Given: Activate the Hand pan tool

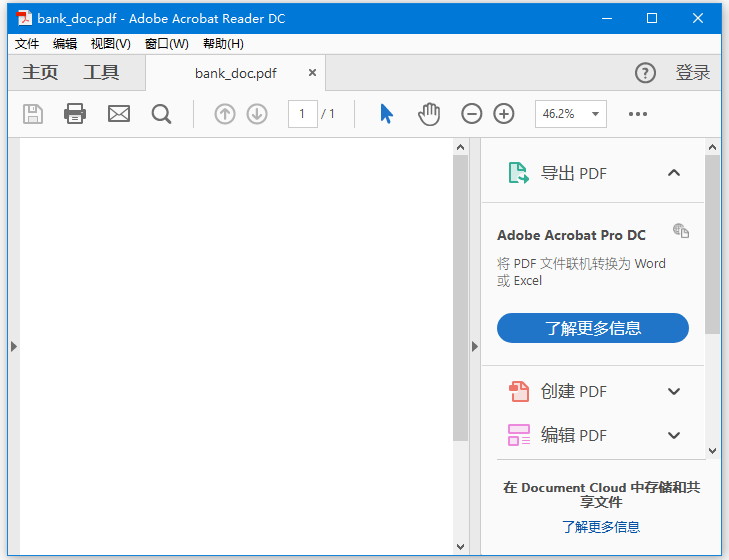Looking at the screenshot, I should [429, 114].
